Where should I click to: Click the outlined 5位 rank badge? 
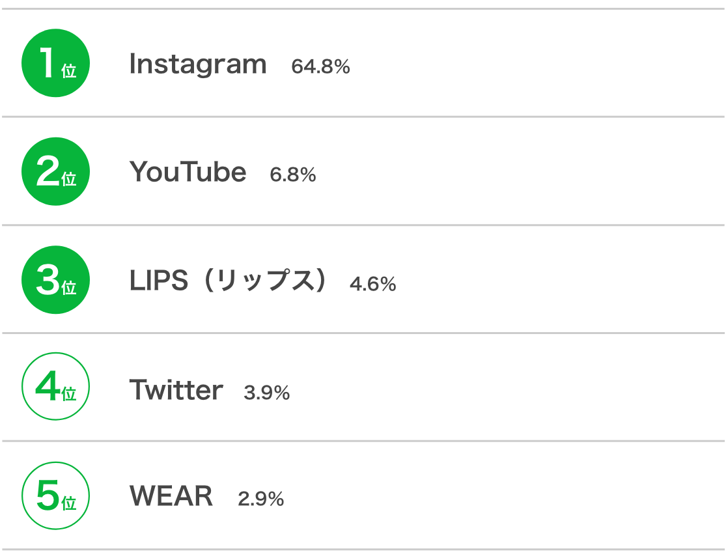(56, 496)
